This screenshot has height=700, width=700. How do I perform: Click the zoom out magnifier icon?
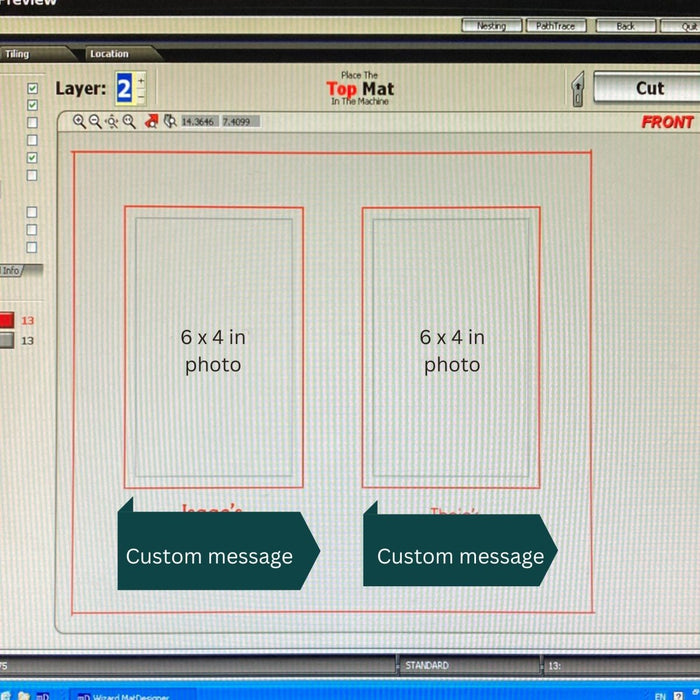pyautogui.click(x=95, y=121)
